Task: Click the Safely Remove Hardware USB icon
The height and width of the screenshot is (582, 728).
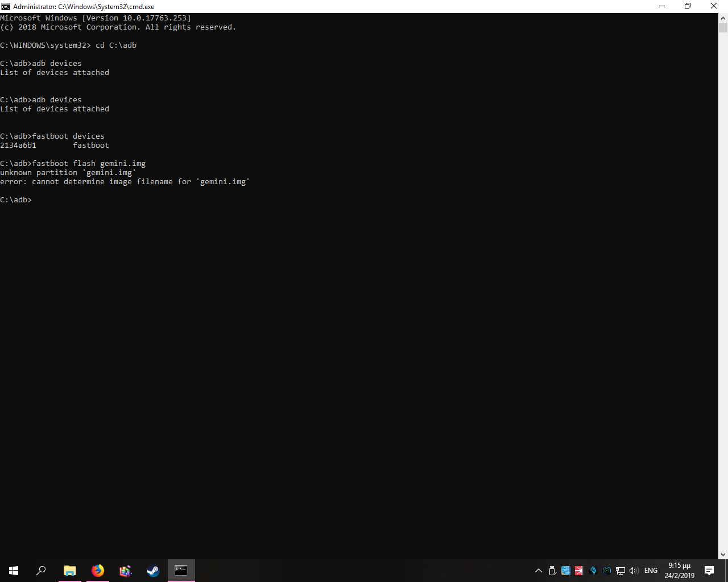Action: (x=552, y=571)
